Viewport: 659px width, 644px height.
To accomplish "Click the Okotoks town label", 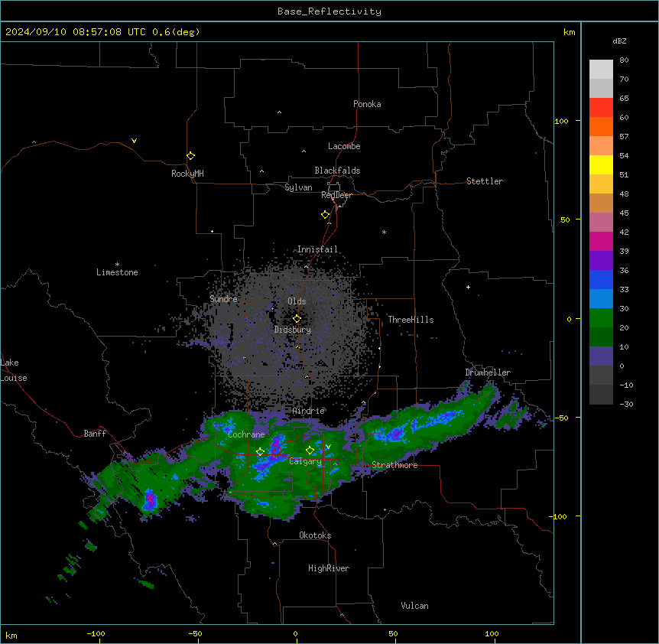I will (x=315, y=535).
